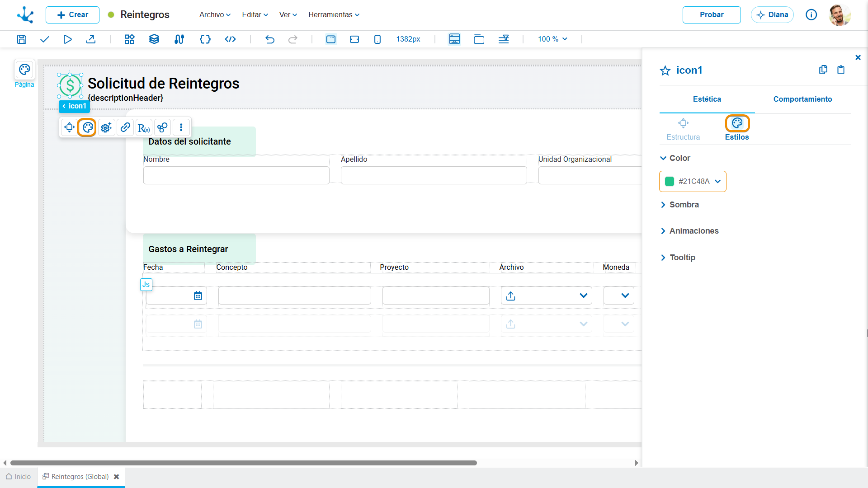This screenshot has width=868, height=488.
Task: Click the save form icon
Action: [x=21, y=39]
